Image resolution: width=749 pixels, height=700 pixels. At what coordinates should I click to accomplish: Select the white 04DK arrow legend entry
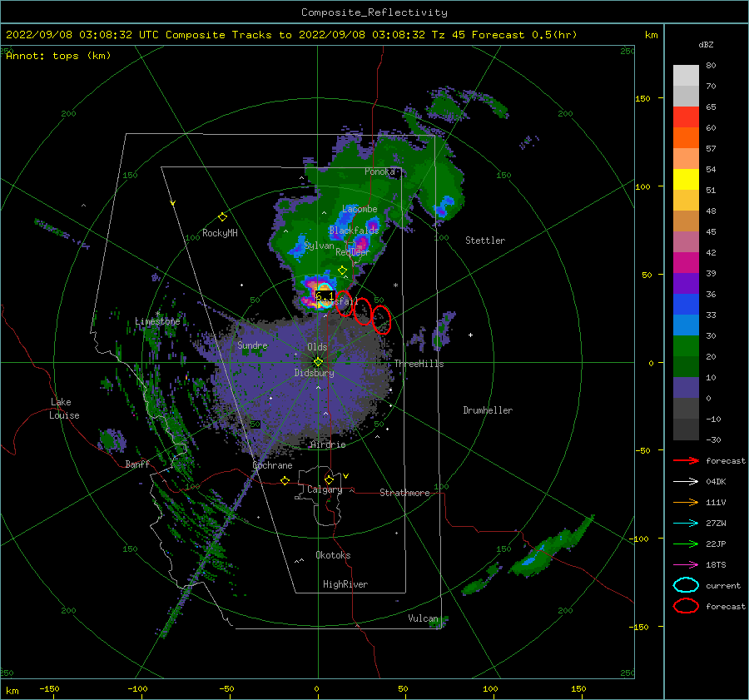tap(686, 482)
